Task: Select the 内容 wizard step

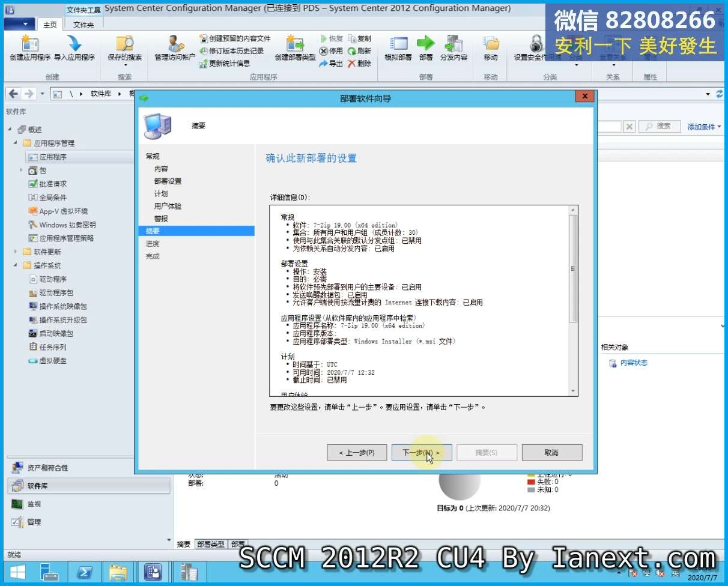Action: [161, 169]
